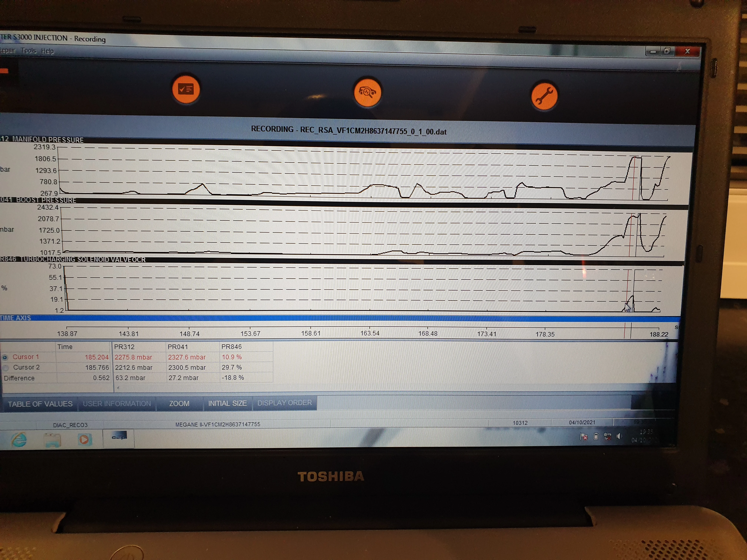Select the Cursor 2 radio button
This screenshot has height=560, width=747.
tap(5, 368)
